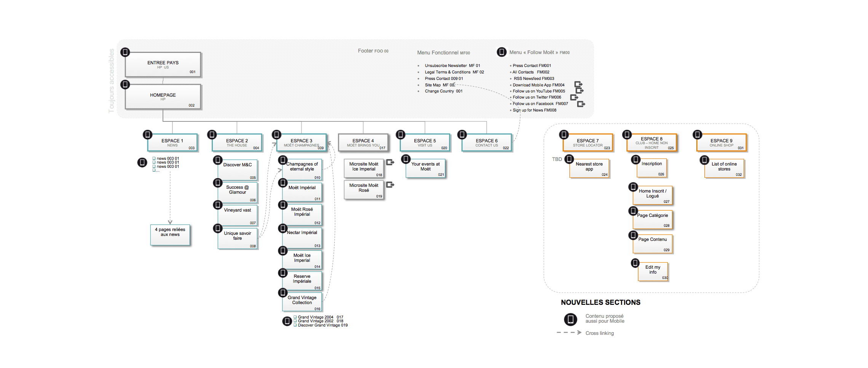Click the mobile icon on Nectar Impérial box

point(283,228)
